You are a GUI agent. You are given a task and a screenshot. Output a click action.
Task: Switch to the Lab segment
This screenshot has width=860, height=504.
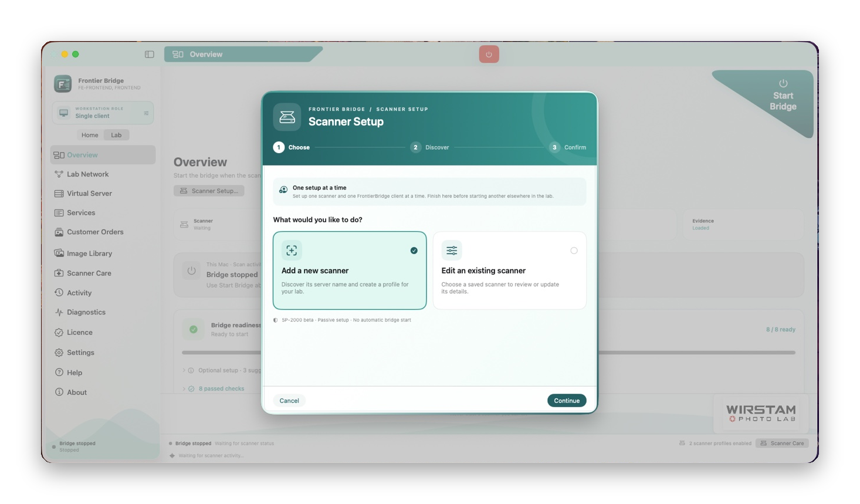(x=116, y=135)
